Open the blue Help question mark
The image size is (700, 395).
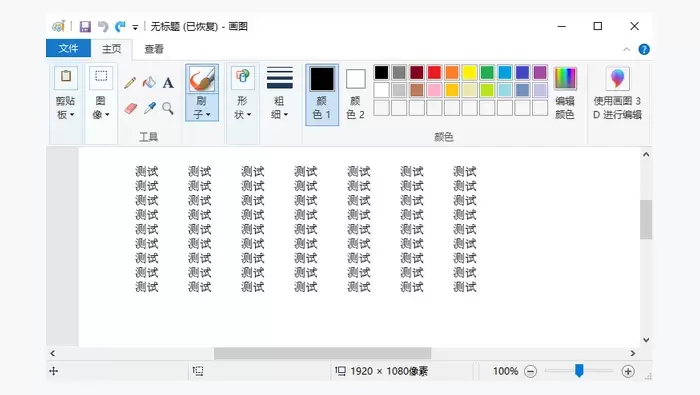[x=644, y=49]
